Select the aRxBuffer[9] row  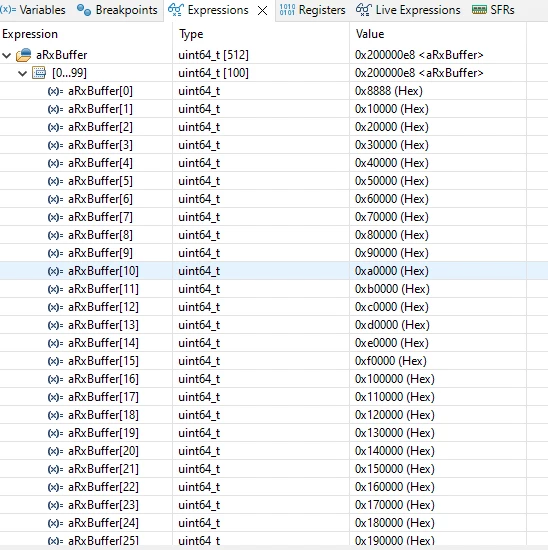[x=274, y=253]
